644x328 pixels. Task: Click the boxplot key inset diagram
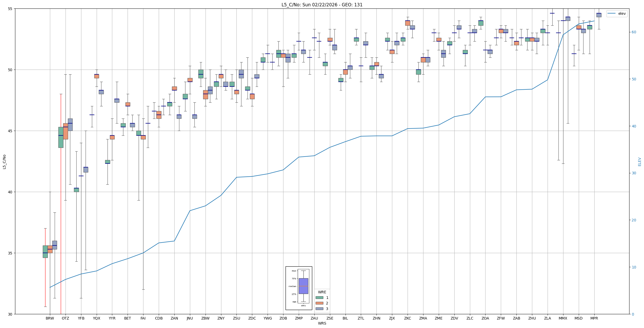[299, 288]
